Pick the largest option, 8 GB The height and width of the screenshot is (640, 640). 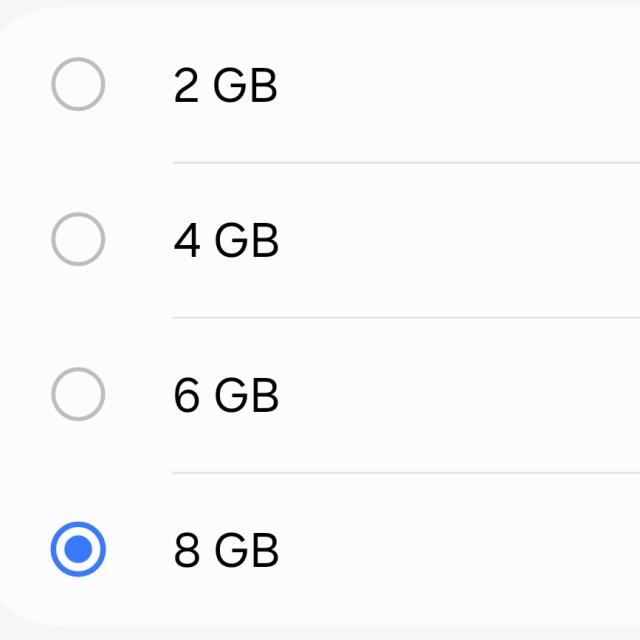pos(78,549)
